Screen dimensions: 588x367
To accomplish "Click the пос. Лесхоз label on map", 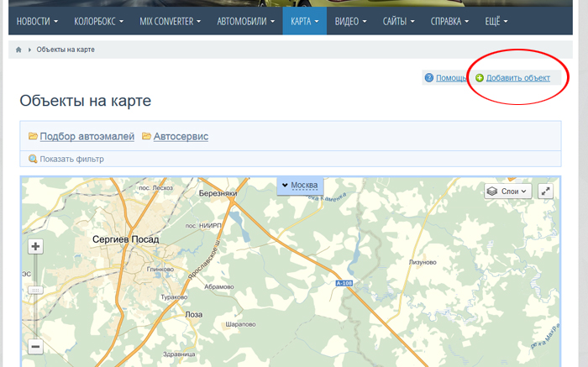I will click(x=155, y=188).
